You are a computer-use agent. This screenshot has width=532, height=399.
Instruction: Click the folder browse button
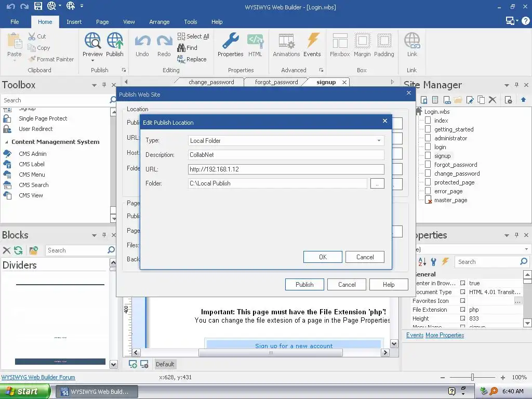(377, 183)
